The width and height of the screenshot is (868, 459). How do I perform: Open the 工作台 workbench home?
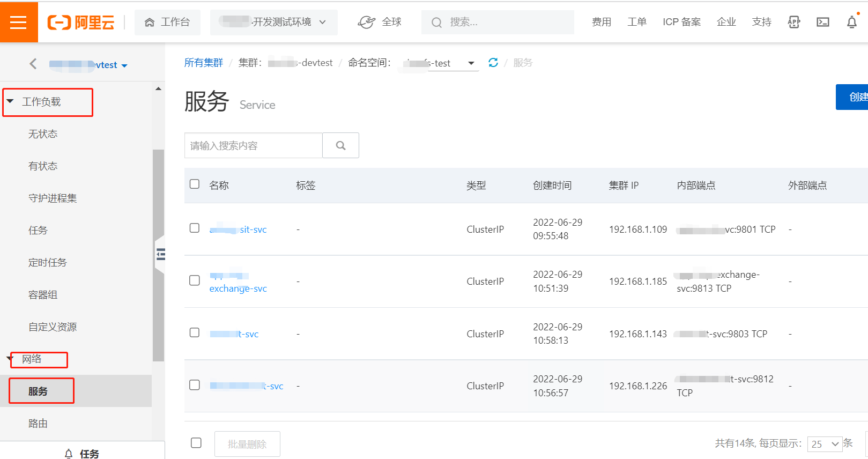pyautogui.click(x=167, y=22)
